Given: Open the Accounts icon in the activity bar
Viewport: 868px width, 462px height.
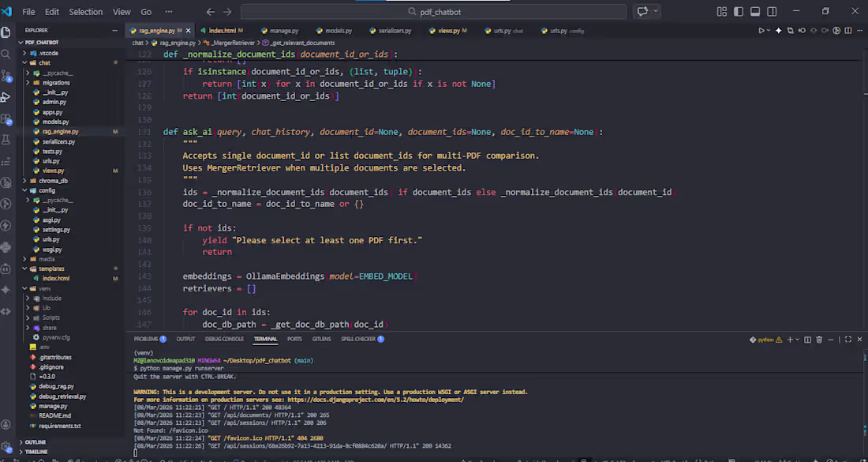Looking at the screenshot, I should [x=6, y=424].
